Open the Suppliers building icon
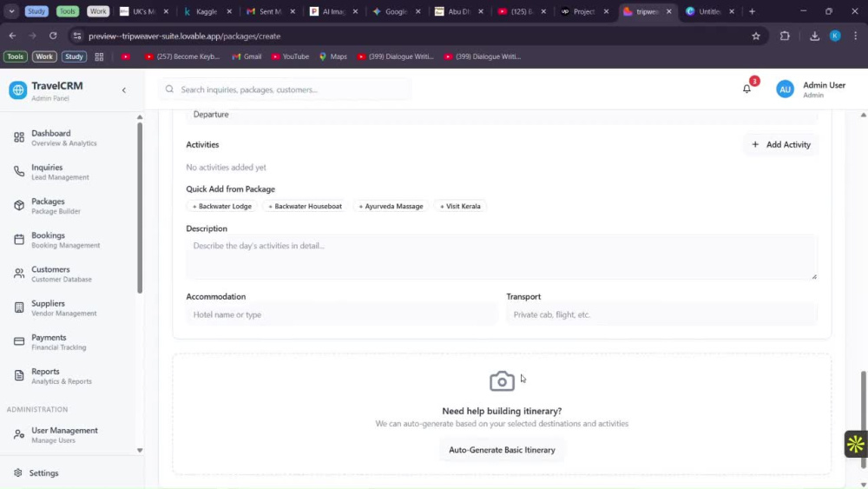 (19, 308)
